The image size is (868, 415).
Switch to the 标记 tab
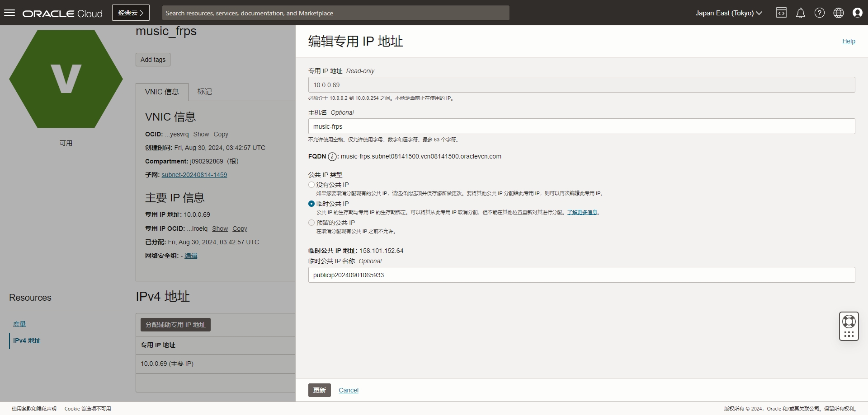point(204,92)
